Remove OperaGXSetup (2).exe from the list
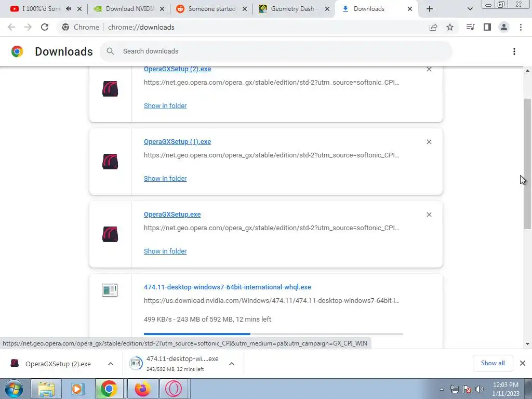 [429, 69]
